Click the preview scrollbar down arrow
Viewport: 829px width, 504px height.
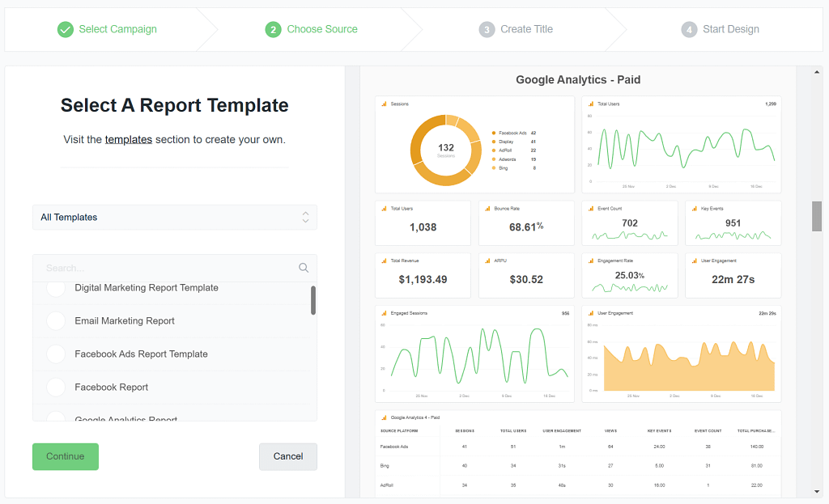tap(817, 492)
